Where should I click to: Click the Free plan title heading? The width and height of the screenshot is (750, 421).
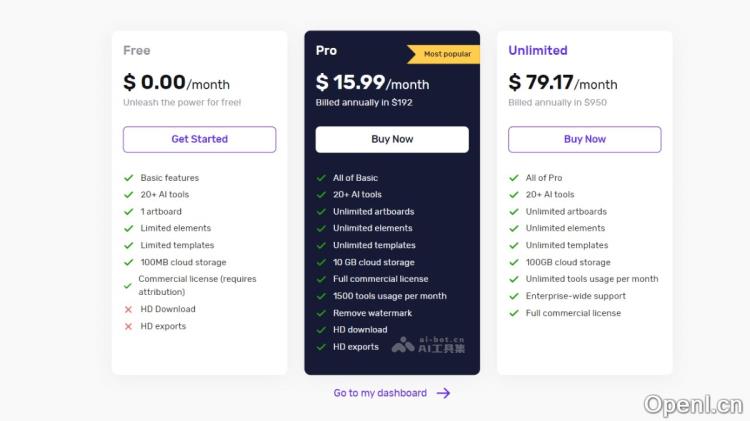tap(137, 50)
